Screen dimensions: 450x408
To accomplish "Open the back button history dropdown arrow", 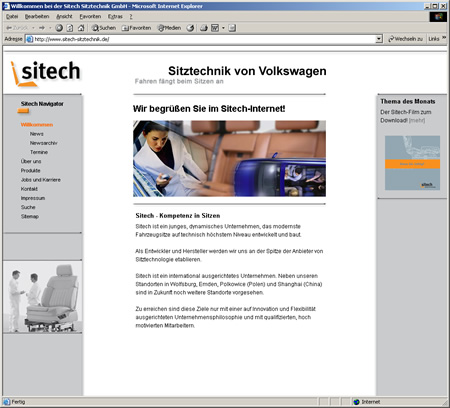I will tap(33, 28).
